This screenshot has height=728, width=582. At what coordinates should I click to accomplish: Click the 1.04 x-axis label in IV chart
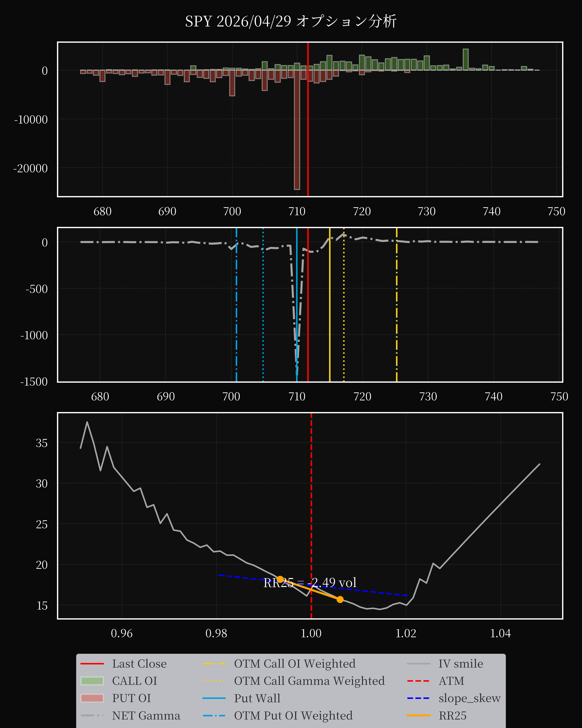500,633
